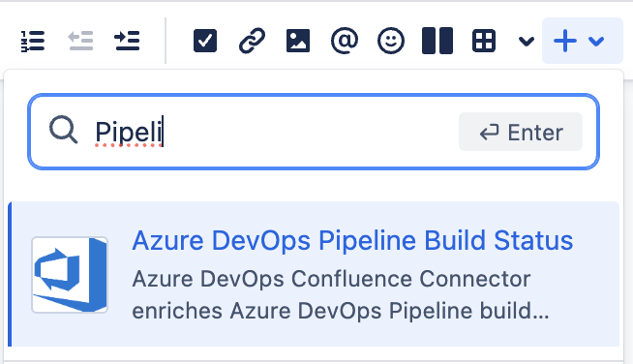Mention a user with @ icon
The image size is (633, 364).
click(345, 41)
